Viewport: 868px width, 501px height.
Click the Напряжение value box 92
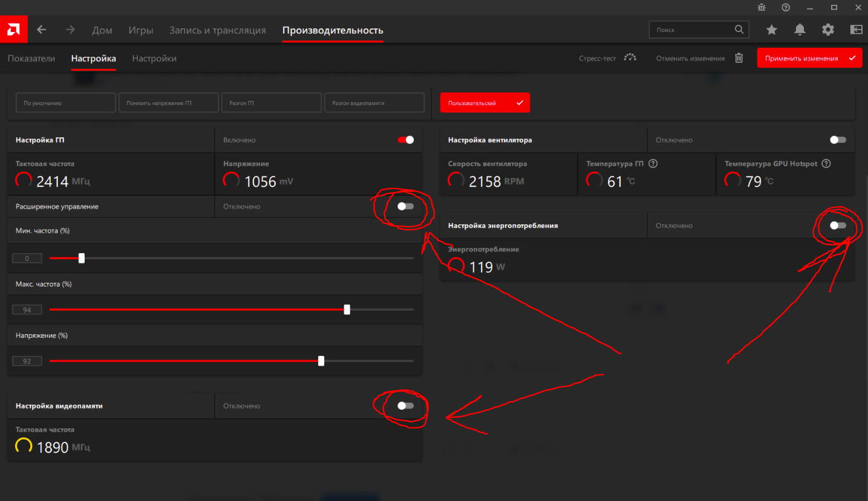(27, 361)
